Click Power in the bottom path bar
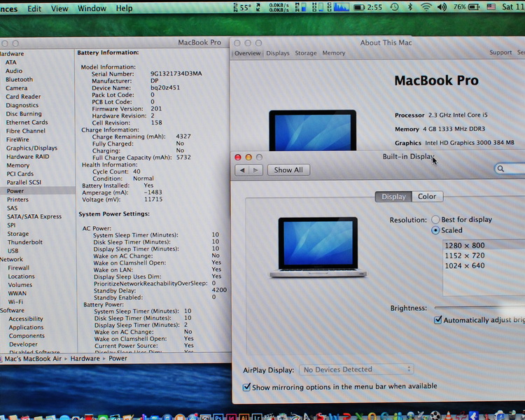The image size is (525, 420). click(118, 358)
